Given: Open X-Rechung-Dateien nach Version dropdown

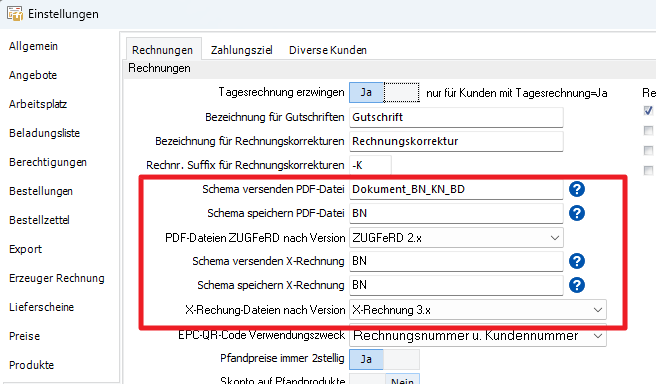Looking at the screenshot, I should pos(597,310).
